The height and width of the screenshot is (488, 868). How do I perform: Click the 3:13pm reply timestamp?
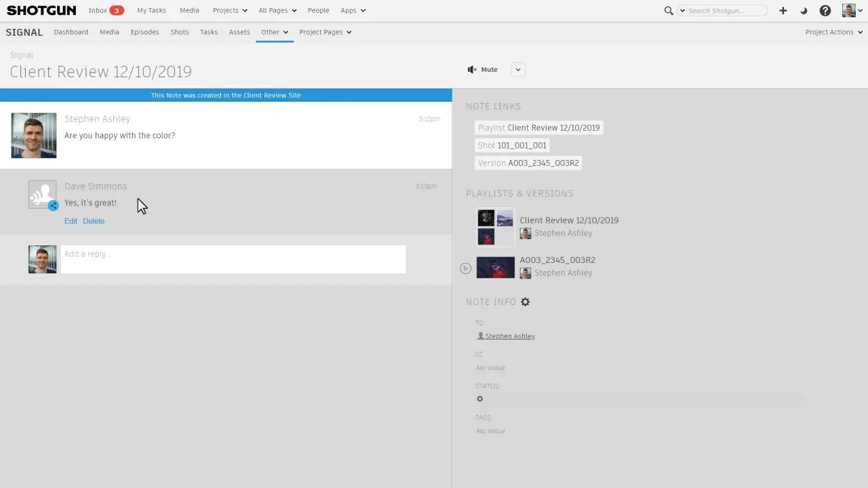[x=426, y=186]
